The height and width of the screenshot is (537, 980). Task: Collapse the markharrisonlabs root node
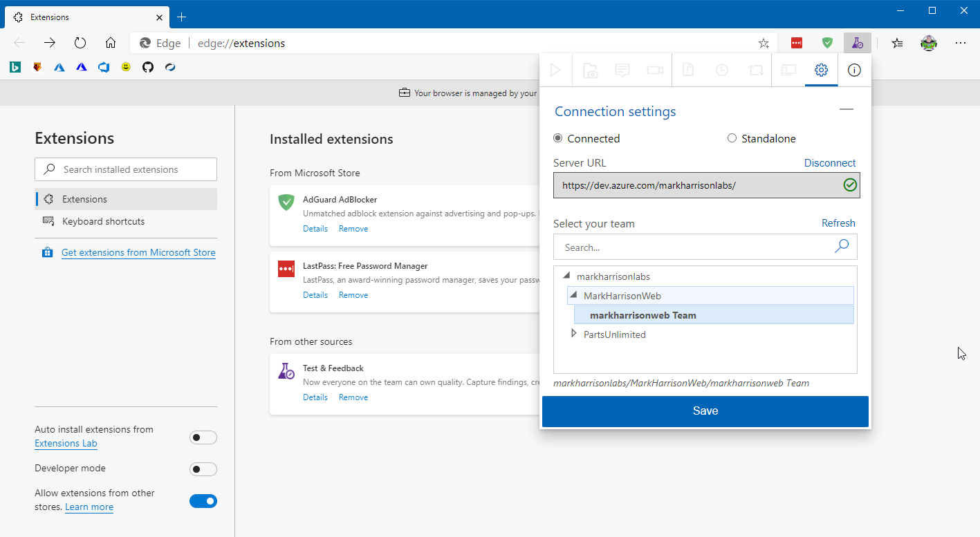[566, 276]
